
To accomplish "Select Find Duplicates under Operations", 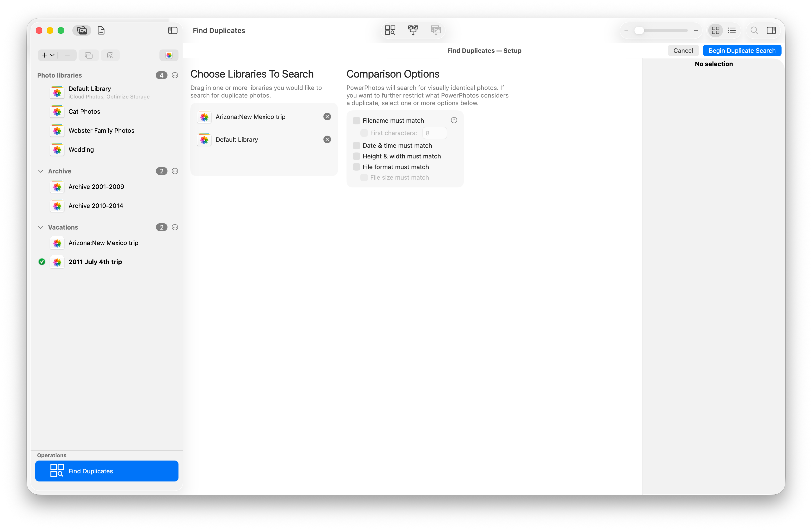I will [106, 471].
